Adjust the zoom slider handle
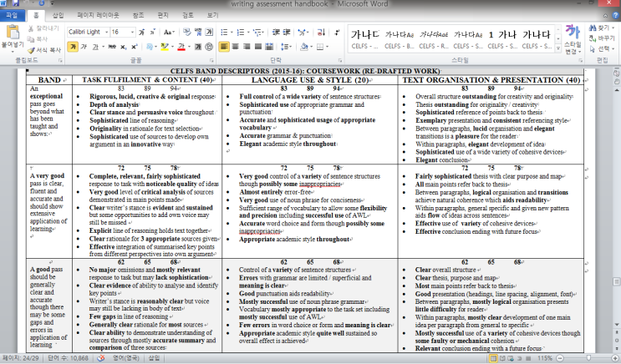The height and width of the screenshot is (364, 621). [589, 358]
